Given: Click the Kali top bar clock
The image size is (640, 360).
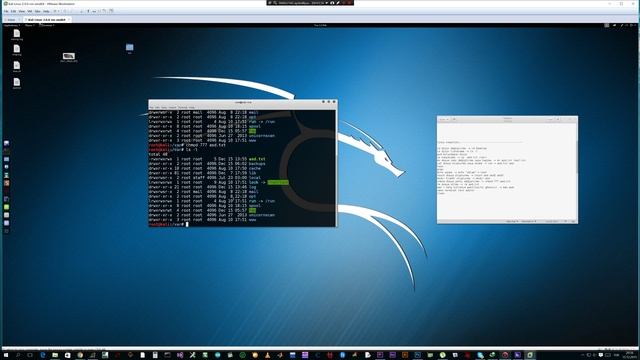Looking at the screenshot, I should 320,25.
